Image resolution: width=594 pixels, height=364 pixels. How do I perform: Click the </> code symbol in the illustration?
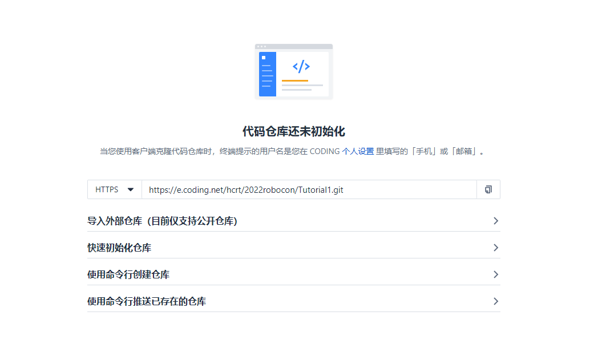pyautogui.click(x=301, y=66)
